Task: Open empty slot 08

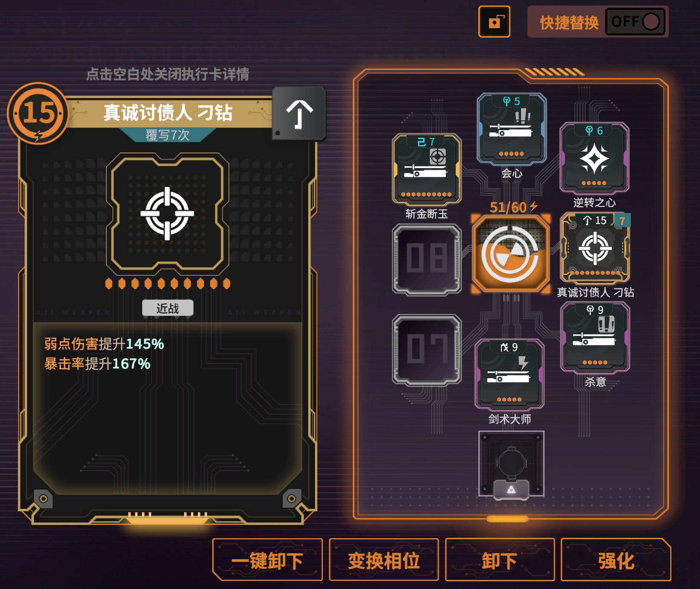Action: 427,260
